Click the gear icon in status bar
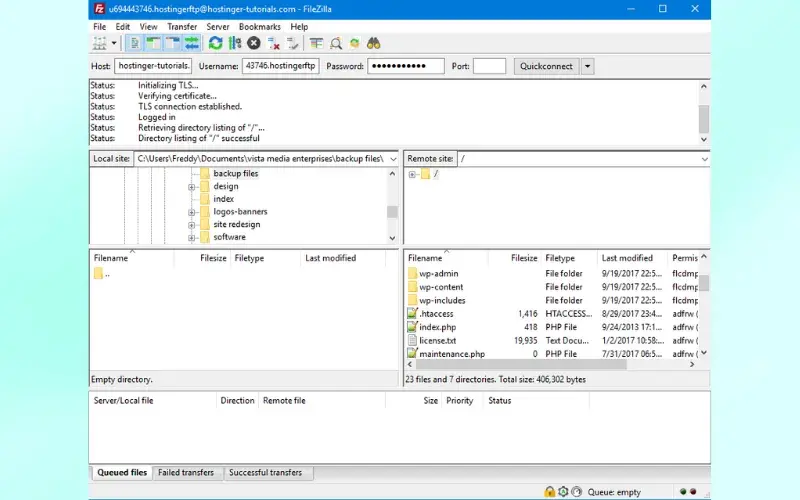The height and width of the screenshot is (500, 800). (x=563, y=492)
